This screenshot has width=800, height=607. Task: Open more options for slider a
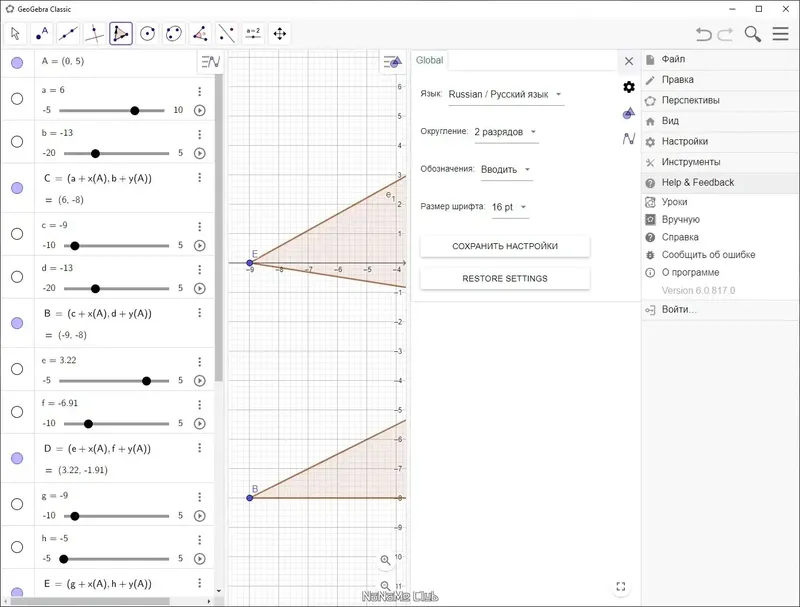199,91
